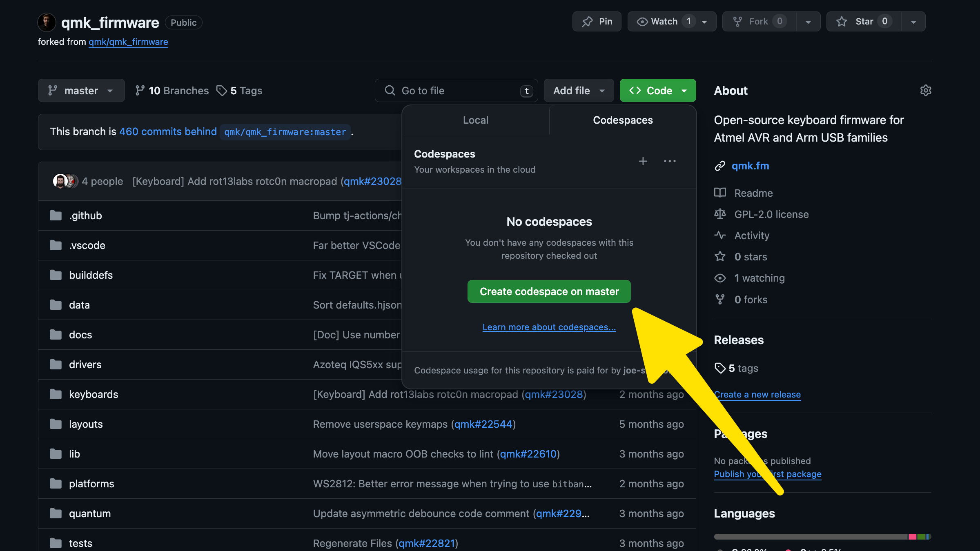Open the master branch selector
The width and height of the screenshot is (980, 551).
[81, 91]
